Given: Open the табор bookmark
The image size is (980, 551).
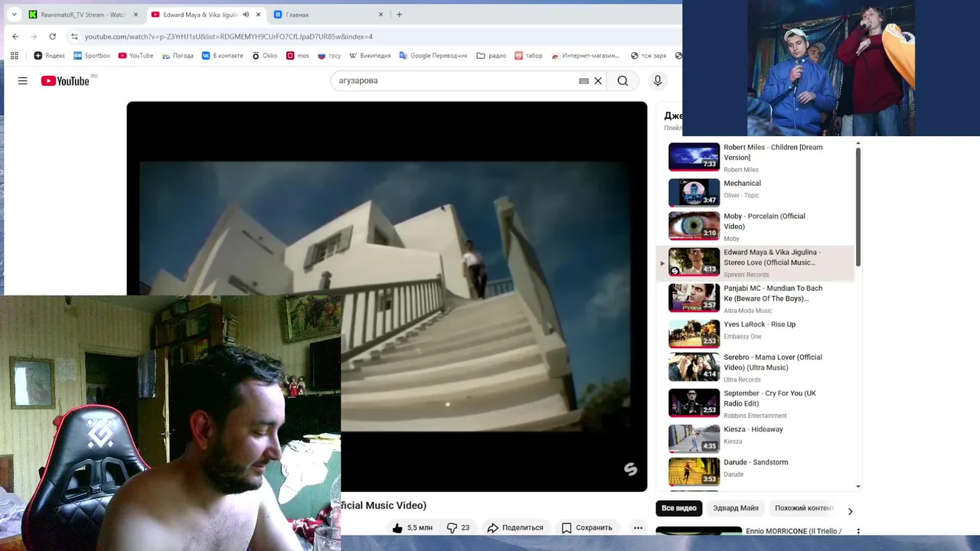Looking at the screenshot, I should pyautogui.click(x=528, y=55).
